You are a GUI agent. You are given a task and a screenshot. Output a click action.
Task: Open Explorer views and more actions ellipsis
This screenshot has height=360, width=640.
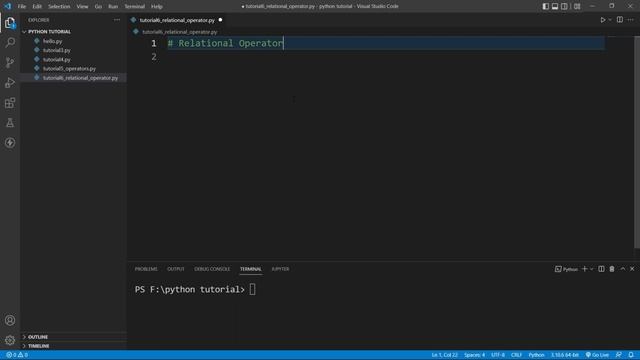(117, 20)
